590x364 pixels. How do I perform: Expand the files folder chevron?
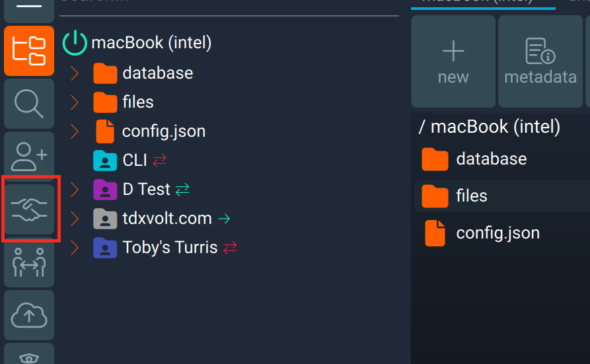(x=75, y=102)
